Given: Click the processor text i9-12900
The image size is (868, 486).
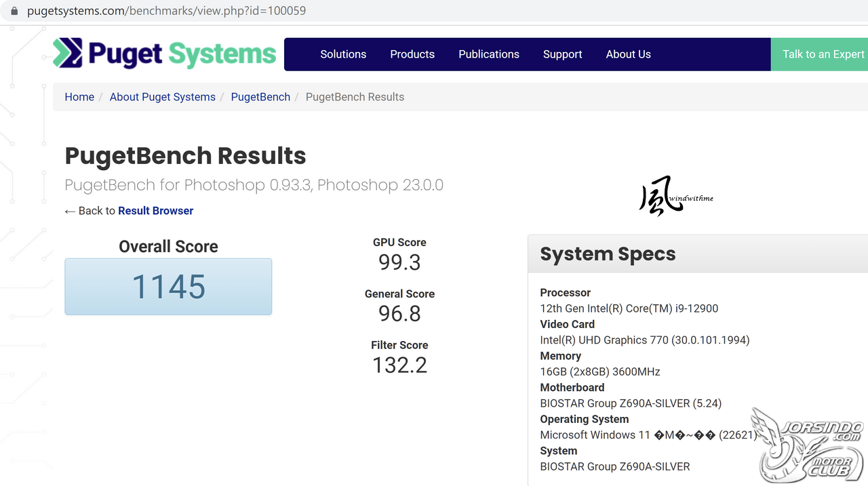Looking at the screenshot, I should pyautogui.click(x=629, y=308).
